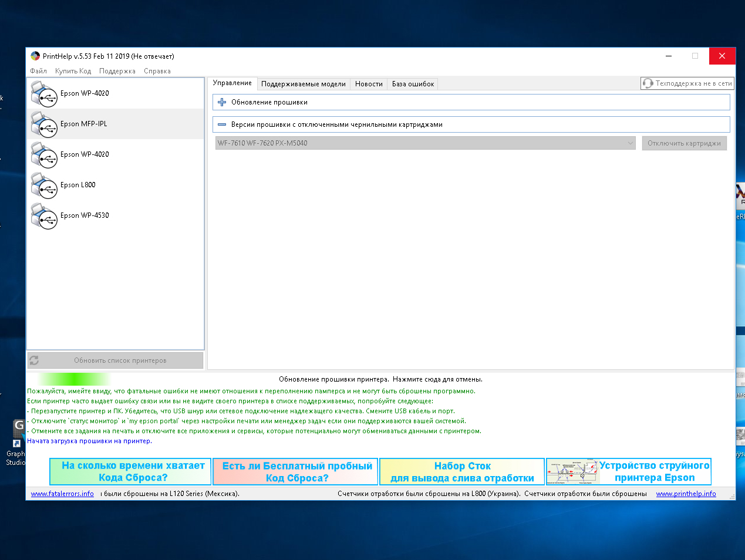Click the minus icon beside cartridge firmware section

pyautogui.click(x=222, y=124)
